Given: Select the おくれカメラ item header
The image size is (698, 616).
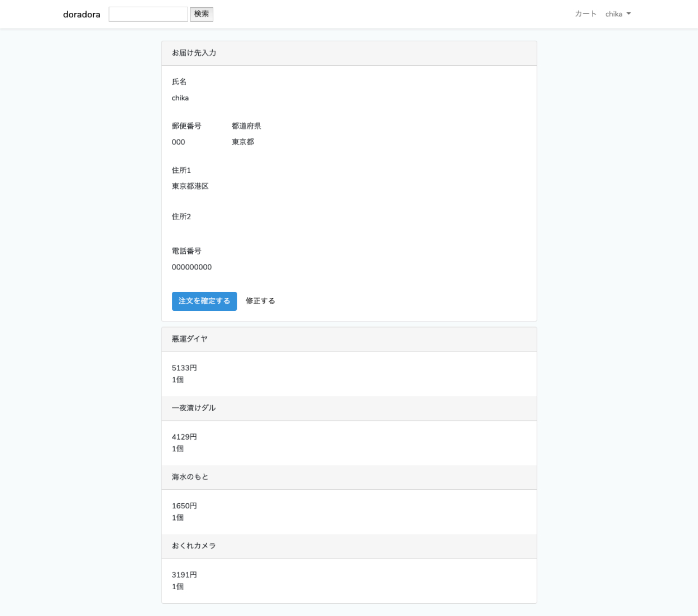Looking at the screenshot, I should point(194,546).
